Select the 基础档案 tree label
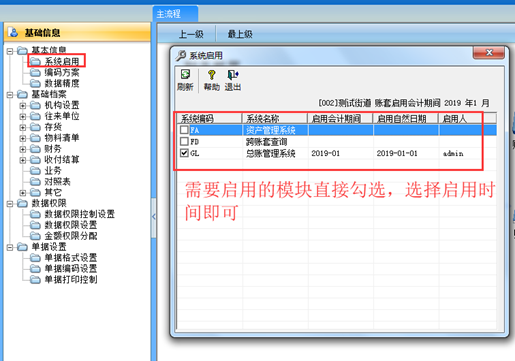The image size is (515, 361). 49,94
